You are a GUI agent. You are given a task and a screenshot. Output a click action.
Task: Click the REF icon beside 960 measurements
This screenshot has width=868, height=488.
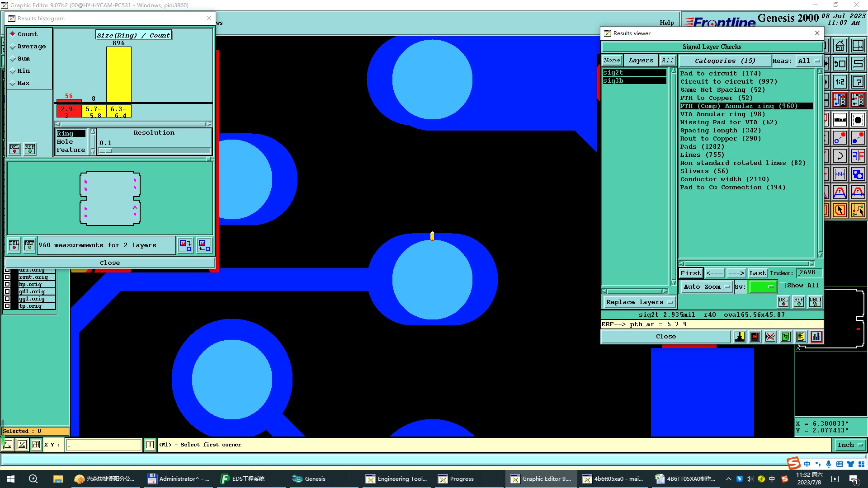(x=29, y=245)
